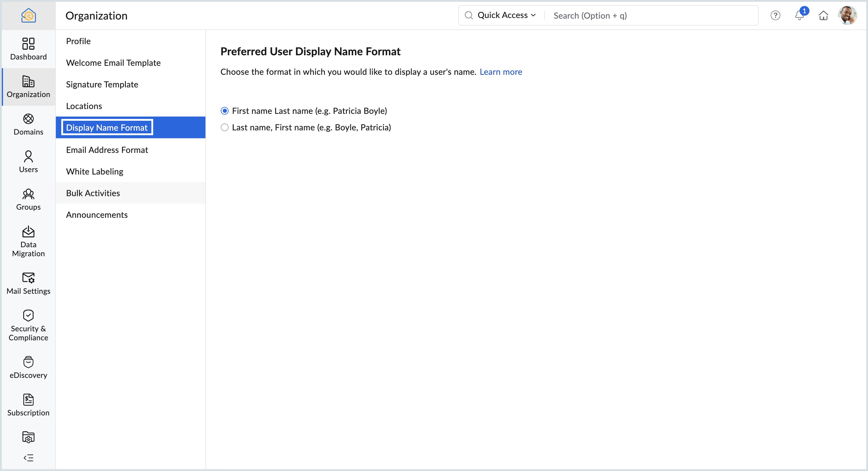The height and width of the screenshot is (471, 868).
Task: Open the White Labeling menu item
Action: pyautogui.click(x=94, y=172)
